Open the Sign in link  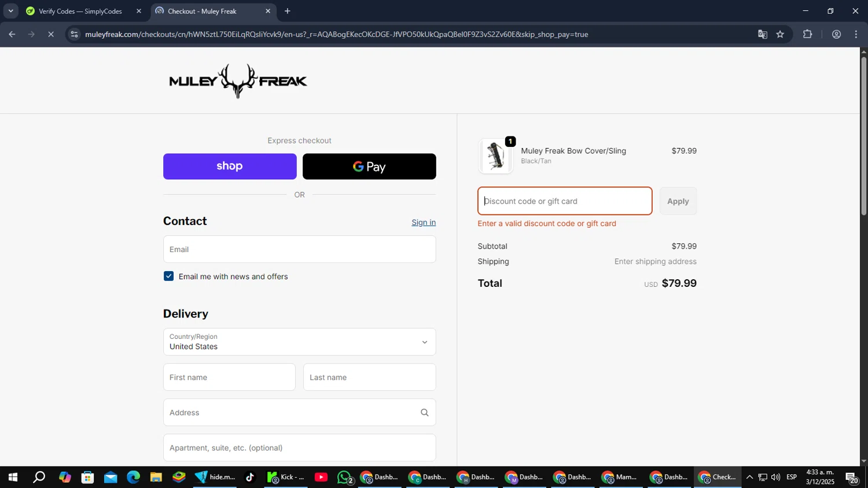424,223
